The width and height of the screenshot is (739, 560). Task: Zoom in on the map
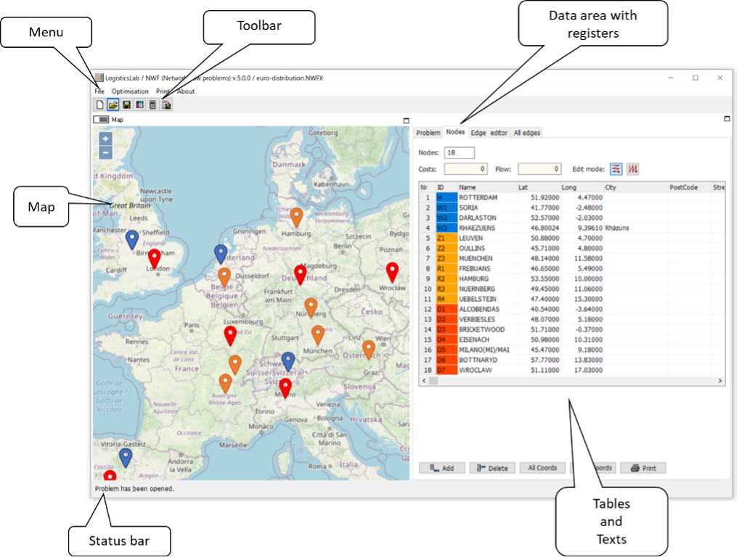(x=105, y=139)
